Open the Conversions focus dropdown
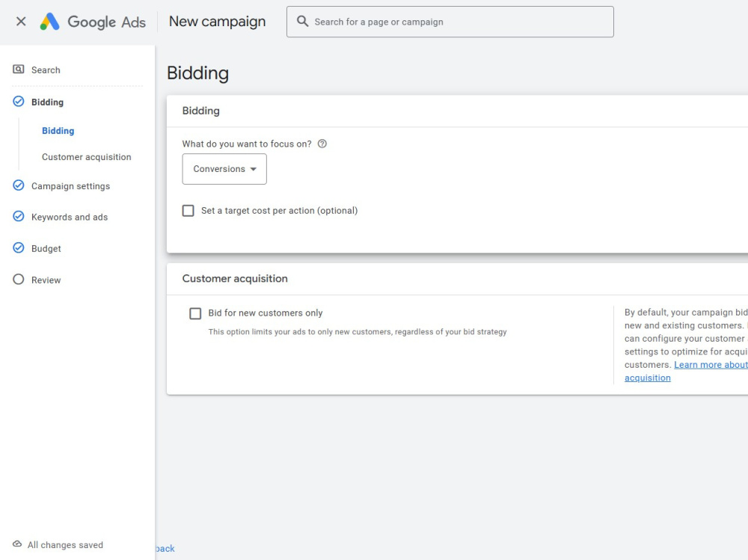The width and height of the screenshot is (748, 560). tap(224, 169)
